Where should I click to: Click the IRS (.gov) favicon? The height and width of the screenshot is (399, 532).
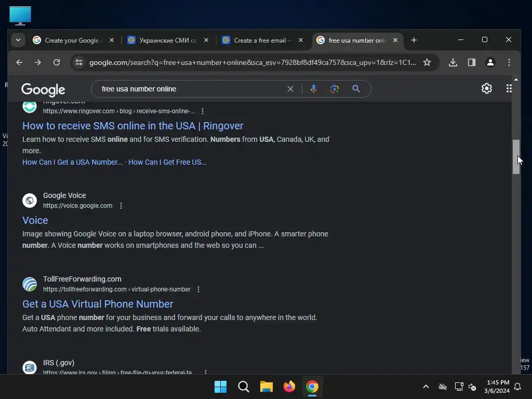point(30,367)
